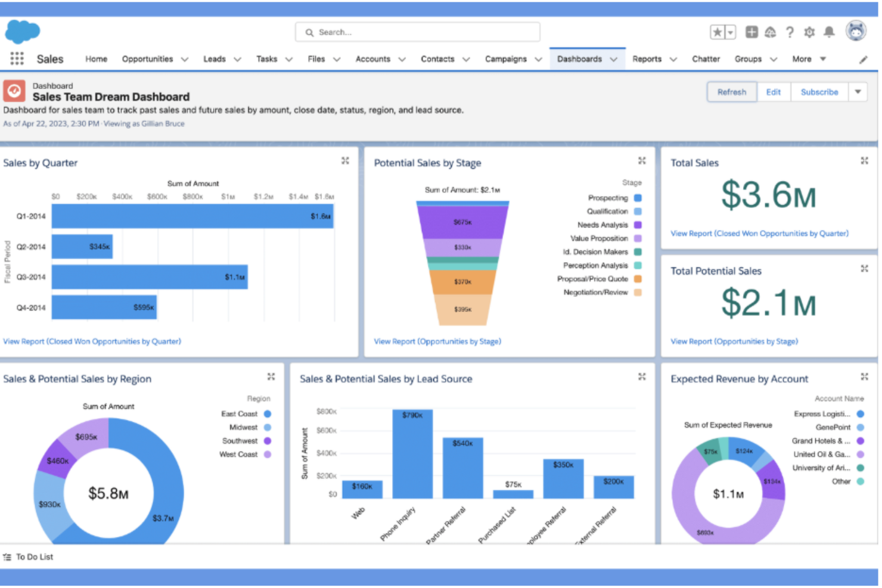Click inside the Search field
Screen dimensions: 882x588
(417, 32)
